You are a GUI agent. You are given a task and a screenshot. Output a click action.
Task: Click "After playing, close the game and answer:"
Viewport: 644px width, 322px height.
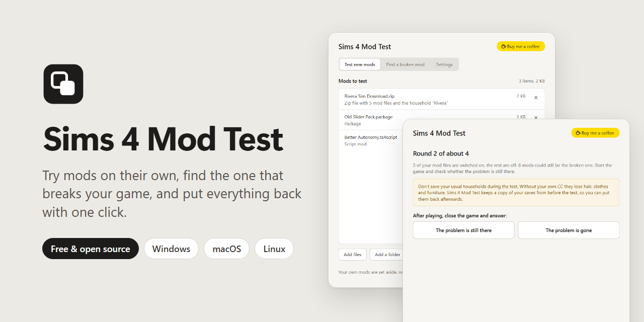click(x=460, y=216)
